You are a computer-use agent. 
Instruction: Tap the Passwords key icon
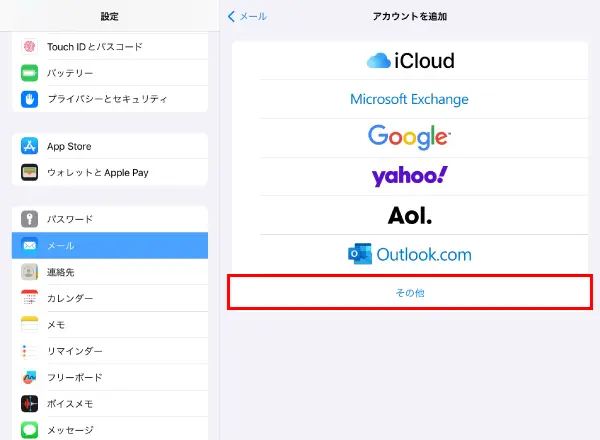click(x=29, y=219)
